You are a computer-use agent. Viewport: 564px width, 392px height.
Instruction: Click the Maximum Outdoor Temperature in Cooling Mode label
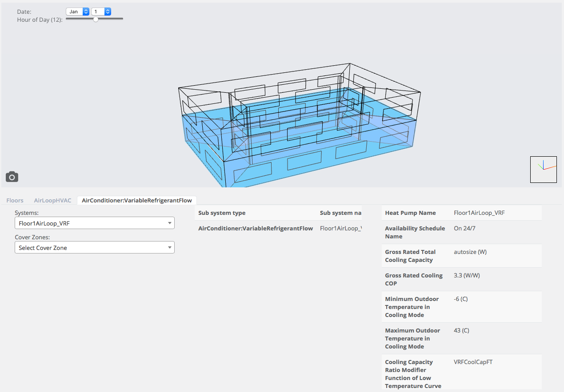pos(412,338)
